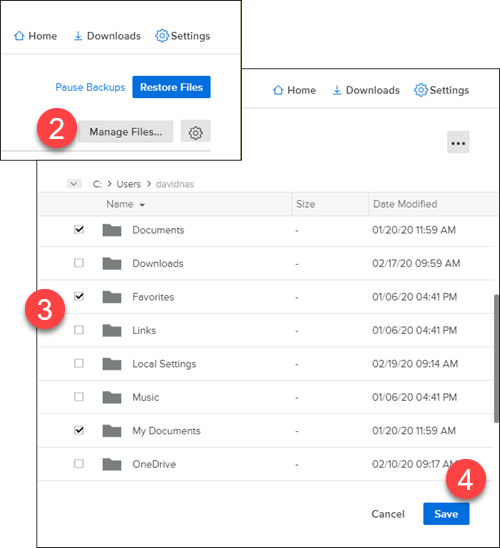The height and width of the screenshot is (548, 500).
Task: Click the Local Settings folder icon
Action: 112,364
